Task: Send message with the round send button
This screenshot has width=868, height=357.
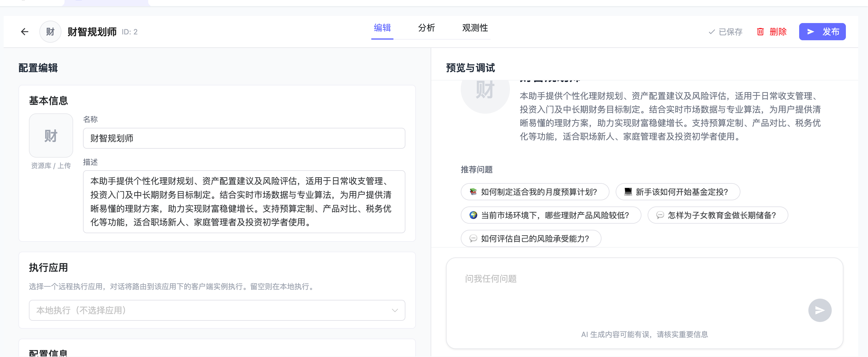Action: [x=819, y=310]
